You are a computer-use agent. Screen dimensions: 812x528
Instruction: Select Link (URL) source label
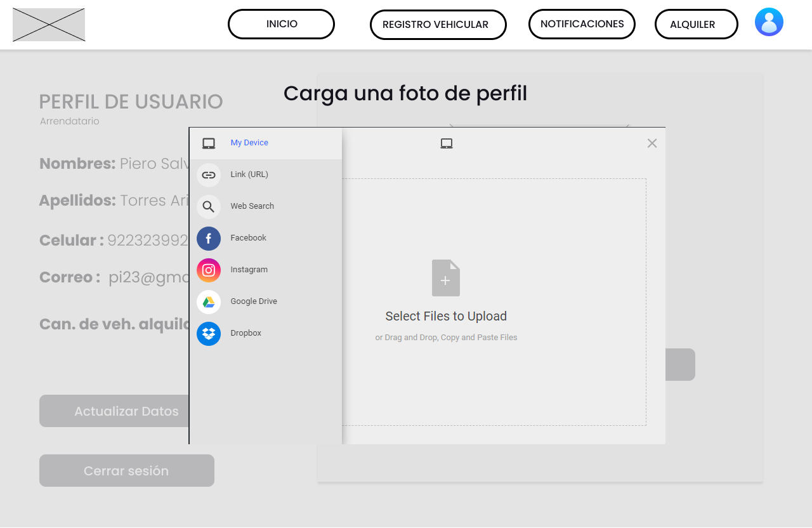[249, 175]
